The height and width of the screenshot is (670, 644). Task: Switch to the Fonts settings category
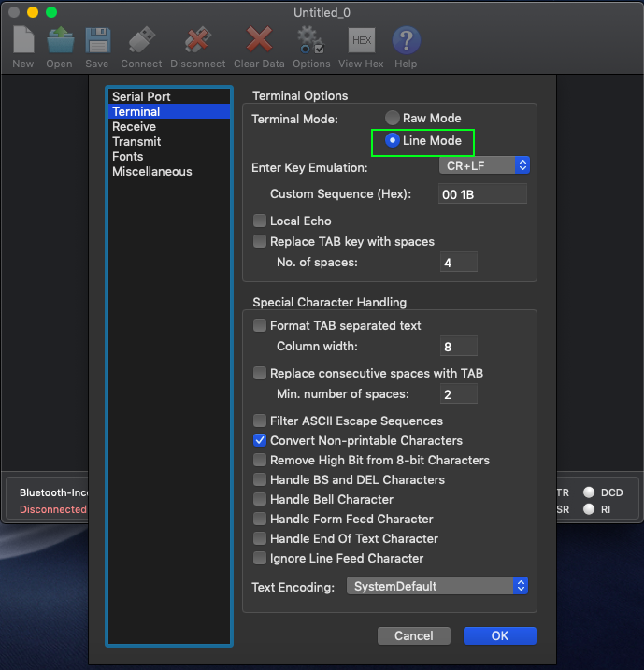pyautogui.click(x=128, y=157)
